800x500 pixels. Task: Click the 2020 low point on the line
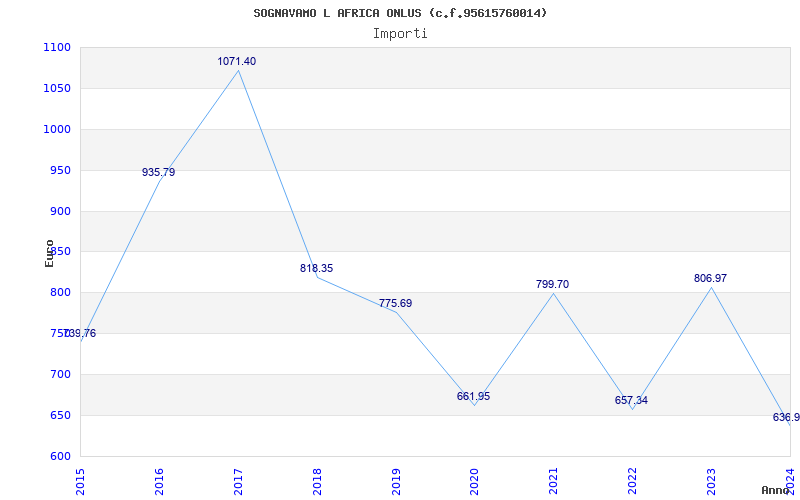(x=474, y=405)
